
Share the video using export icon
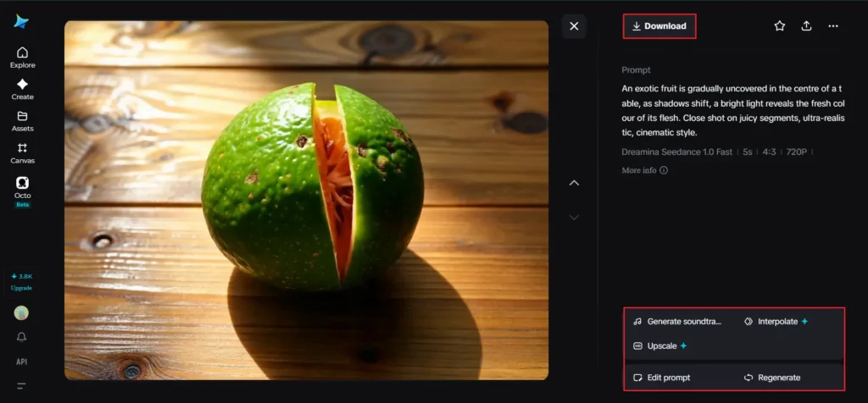click(807, 26)
